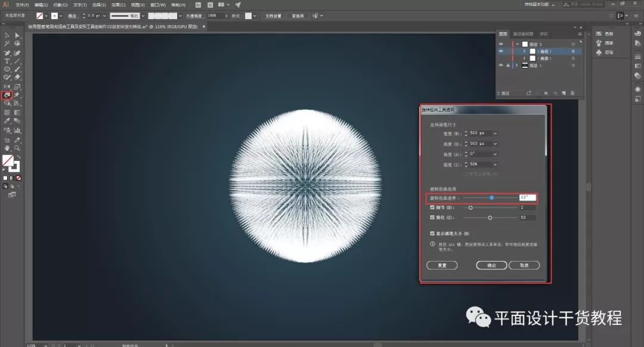Screen dimensions: 644x347
Task: Open the intensity 50% dropdown arrow
Action: pos(495,165)
